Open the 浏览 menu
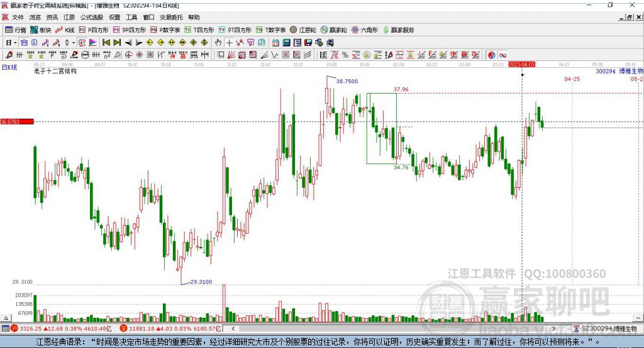Viewport: 644px width, 348px height. (35, 17)
